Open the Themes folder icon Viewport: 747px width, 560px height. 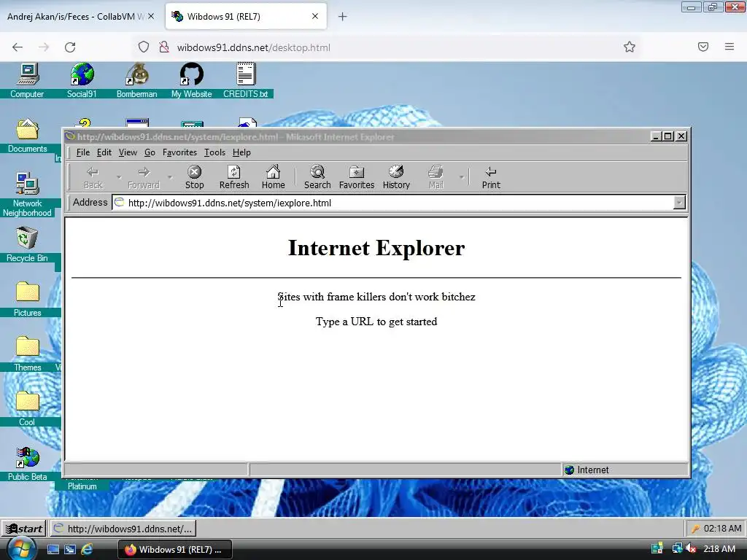[27, 354]
